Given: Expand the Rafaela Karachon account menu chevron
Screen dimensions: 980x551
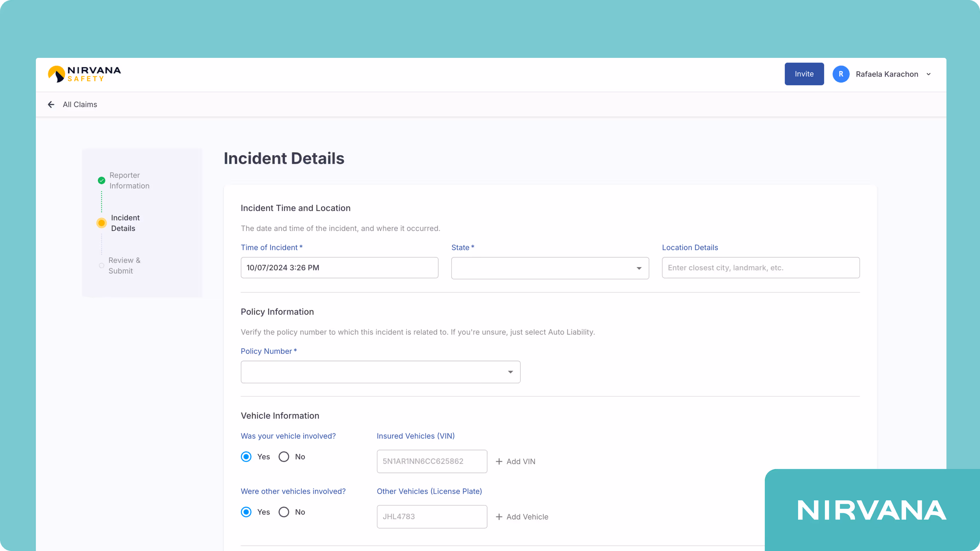Looking at the screenshot, I should [x=929, y=74].
